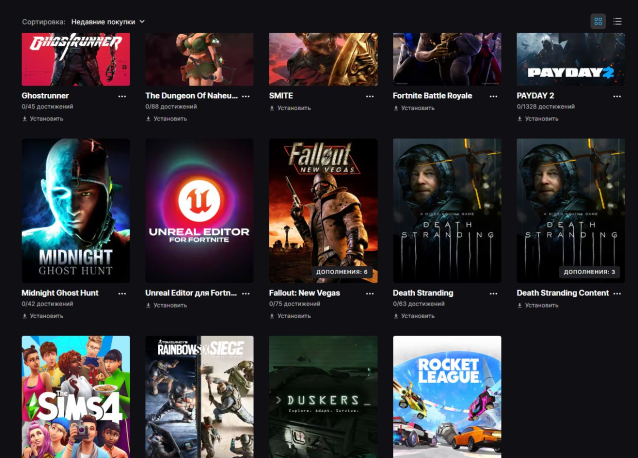Click the Ghostrunner title text
638x458 pixels.
click(45, 96)
